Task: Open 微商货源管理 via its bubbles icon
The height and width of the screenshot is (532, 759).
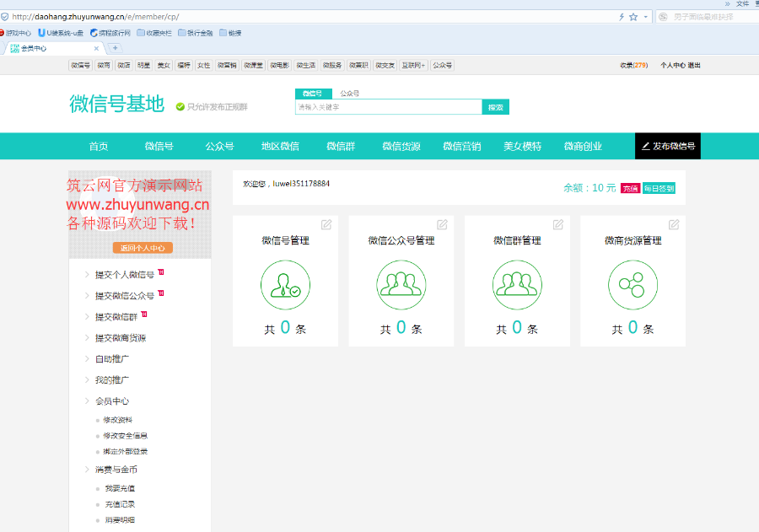Action: (x=632, y=285)
